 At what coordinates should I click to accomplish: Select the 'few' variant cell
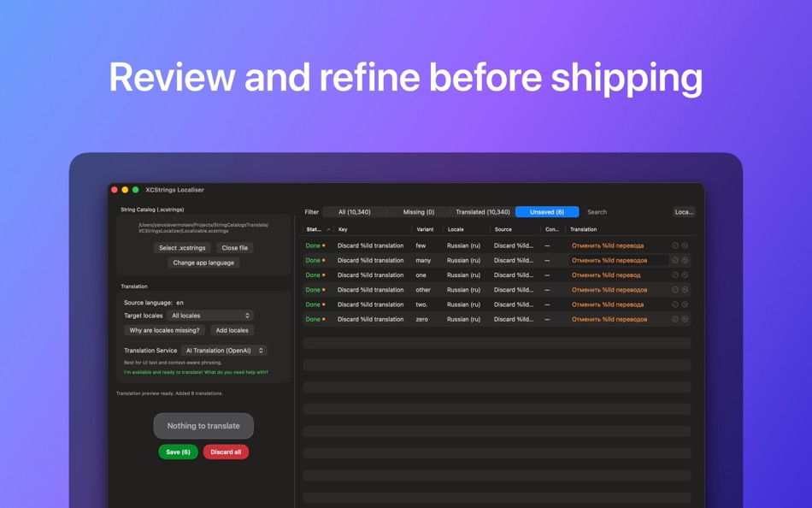[x=421, y=245]
